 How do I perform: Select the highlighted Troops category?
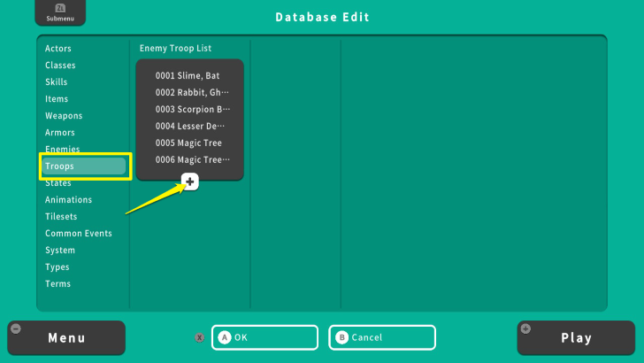click(x=85, y=166)
